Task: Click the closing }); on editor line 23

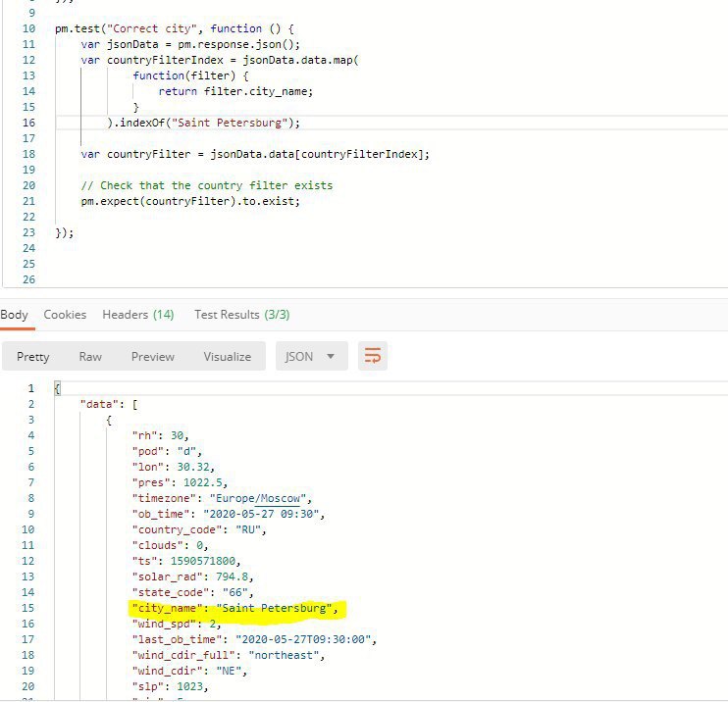Action: 64,232
